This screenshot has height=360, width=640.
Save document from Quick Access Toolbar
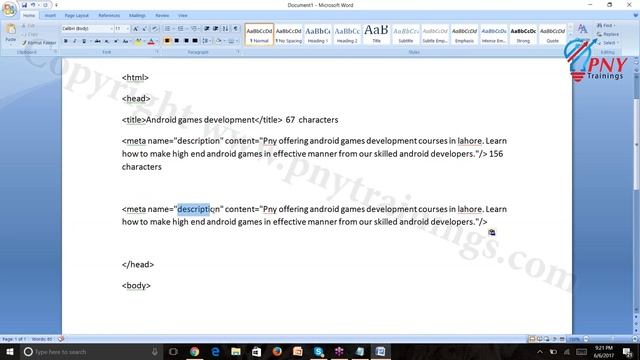(24, 5)
